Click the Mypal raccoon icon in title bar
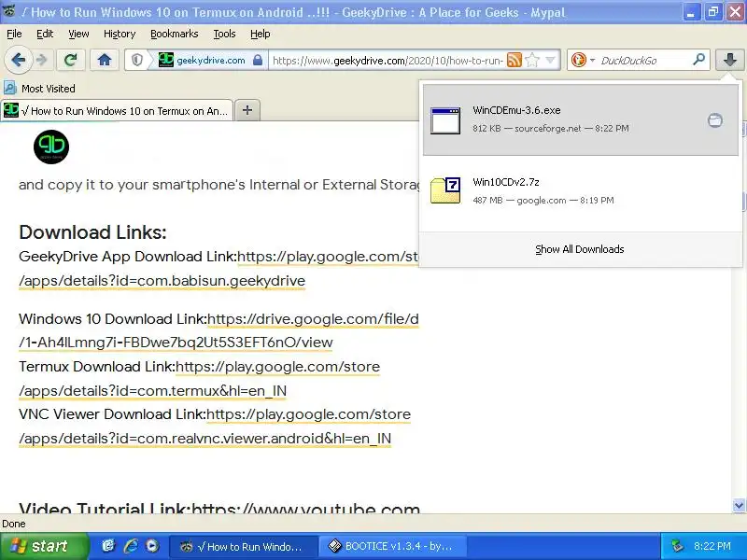Viewport: 747px width, 560px height. coord(9,11)
